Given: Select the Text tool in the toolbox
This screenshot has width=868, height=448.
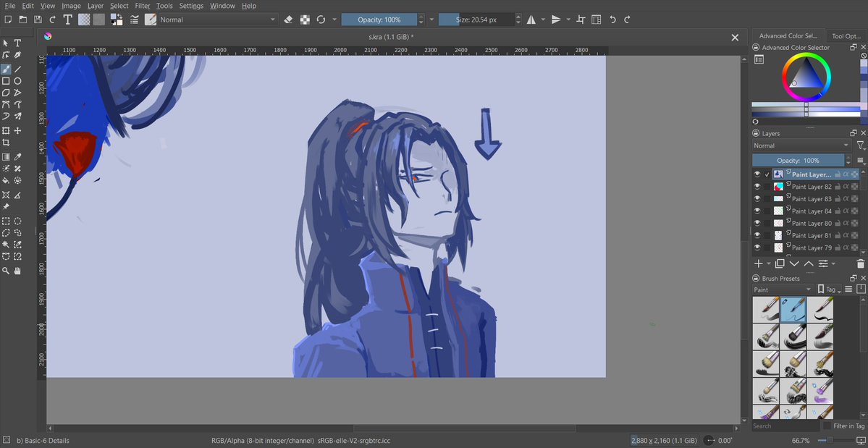Looking at the screenshot, I should click(17, 43).
